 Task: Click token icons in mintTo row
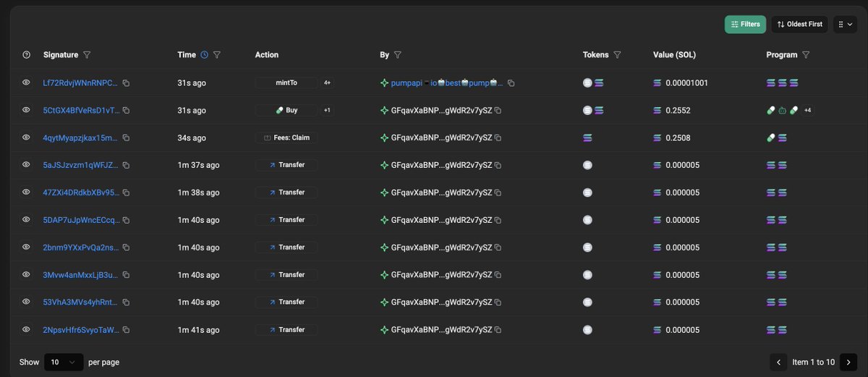[x=593, y=83]
